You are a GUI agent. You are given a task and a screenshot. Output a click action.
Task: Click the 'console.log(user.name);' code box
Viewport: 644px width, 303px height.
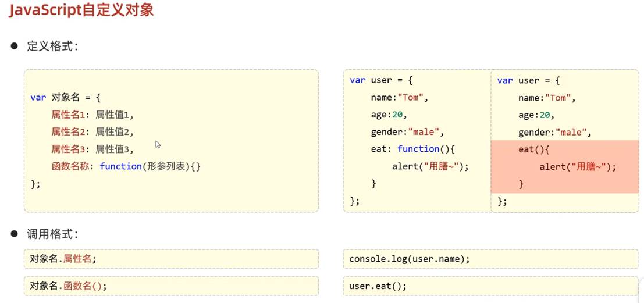click(x=491, y=259)
